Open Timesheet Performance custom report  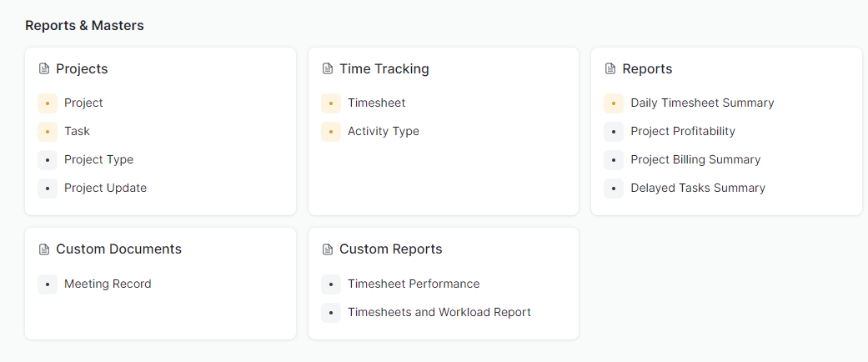(x=414, y=284)
